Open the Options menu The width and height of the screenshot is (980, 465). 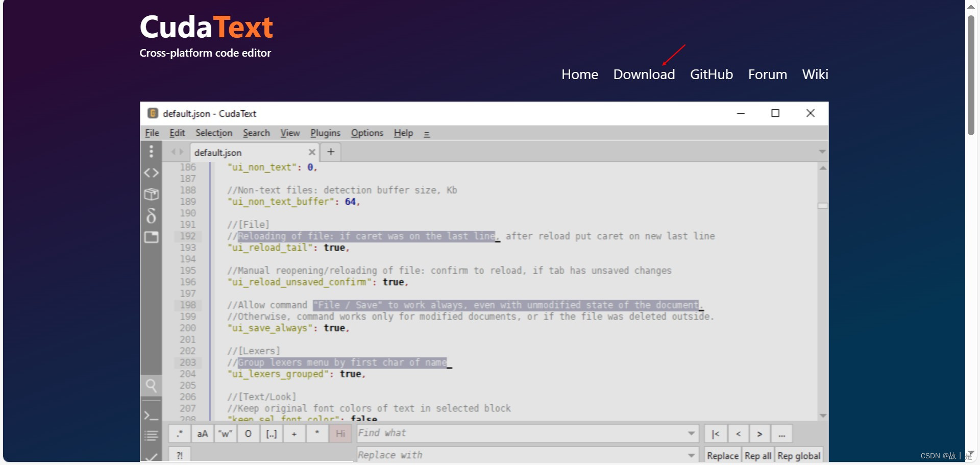[367, 133]
